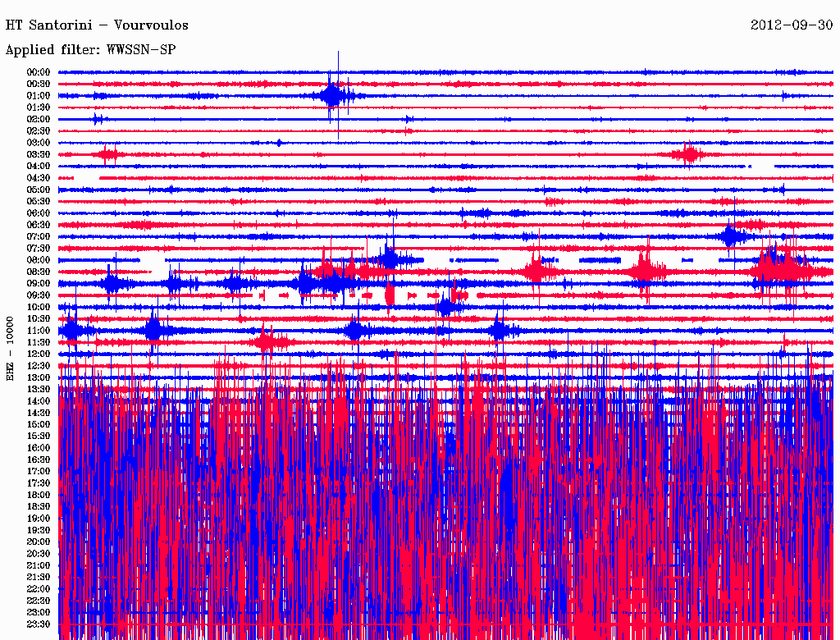Click the Applied filter: WWSSN-SP text
This screenshot has height=640, width=840.
[x=90, y=50]
